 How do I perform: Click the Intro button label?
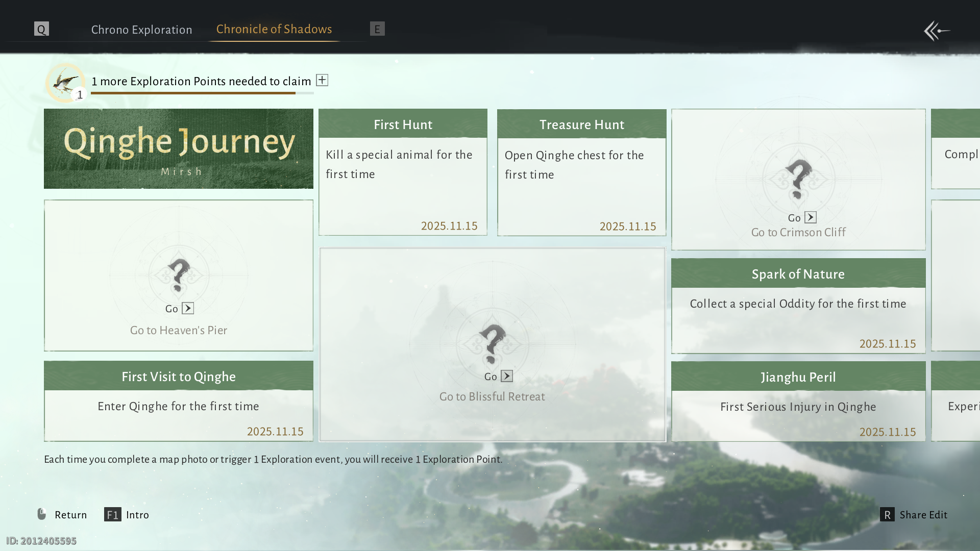(x=137, y=515)
